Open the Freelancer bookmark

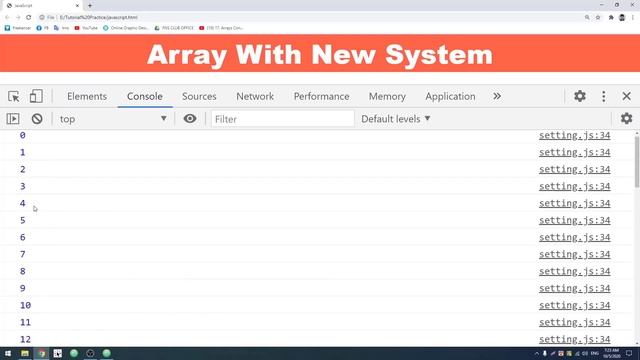point(18,28)
